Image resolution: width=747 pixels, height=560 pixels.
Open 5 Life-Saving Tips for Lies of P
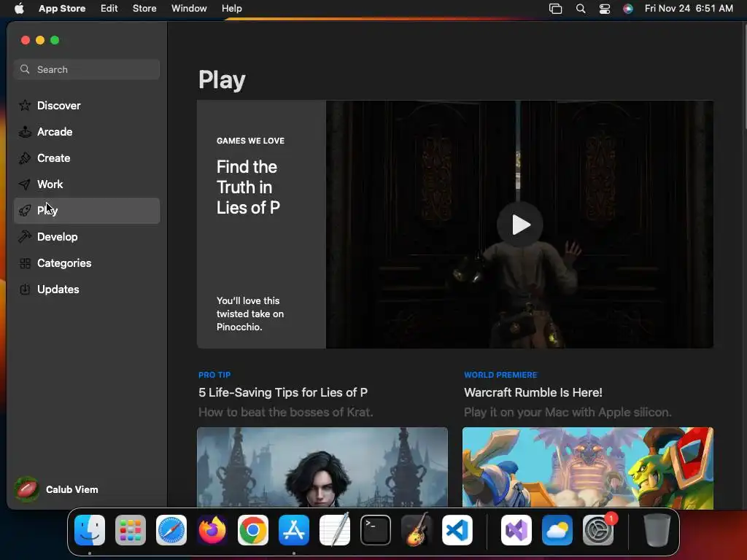tap(283, 392)
